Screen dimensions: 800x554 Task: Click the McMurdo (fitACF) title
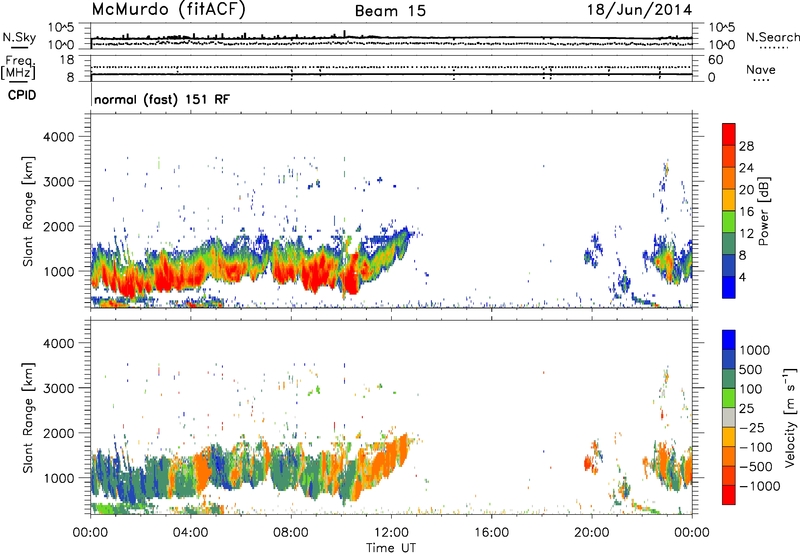[x=168, y=10]
